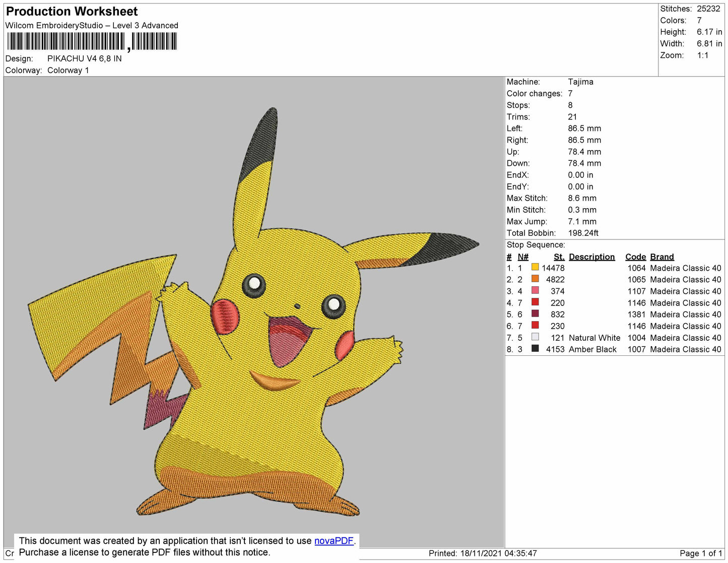Click the Page 1 of 1 indicator
The height and width of the screenshot is (563, 728).
coord(701,553)
